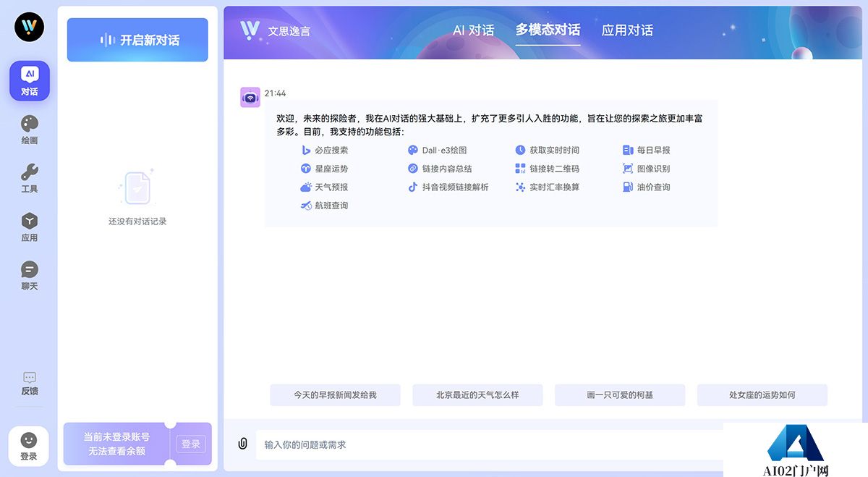Screen dimensions: 868x477
Task: Open the 聊天 chat bubble icon
Action: 30,269
